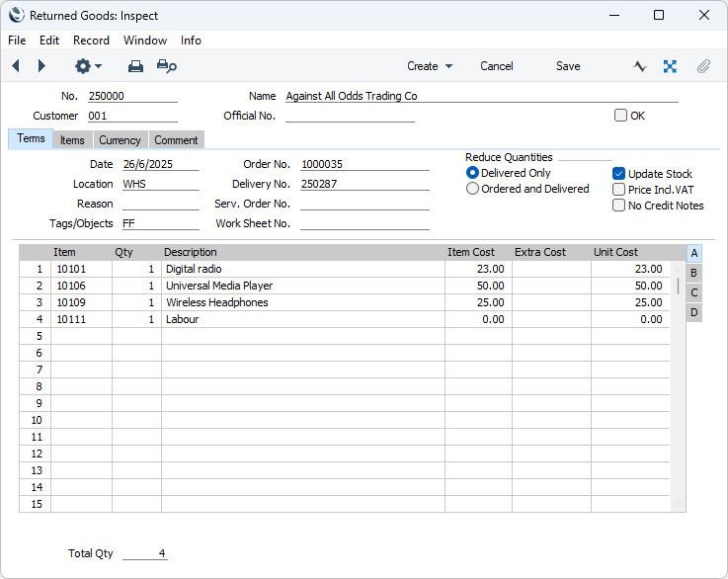The width and height of the screenshot is (728, 579).
Task: Switch to the Terms tab
Action: 31,139
